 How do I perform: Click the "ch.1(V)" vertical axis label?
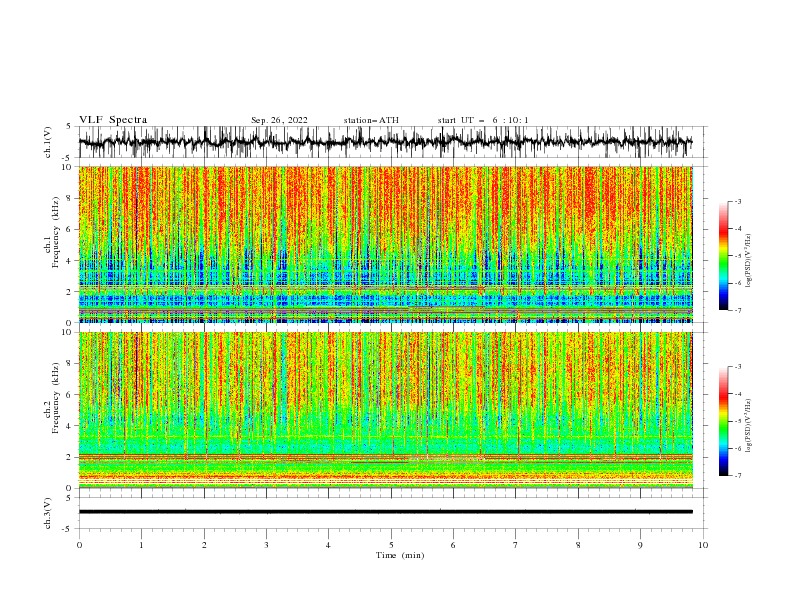(x=48, y=142)
